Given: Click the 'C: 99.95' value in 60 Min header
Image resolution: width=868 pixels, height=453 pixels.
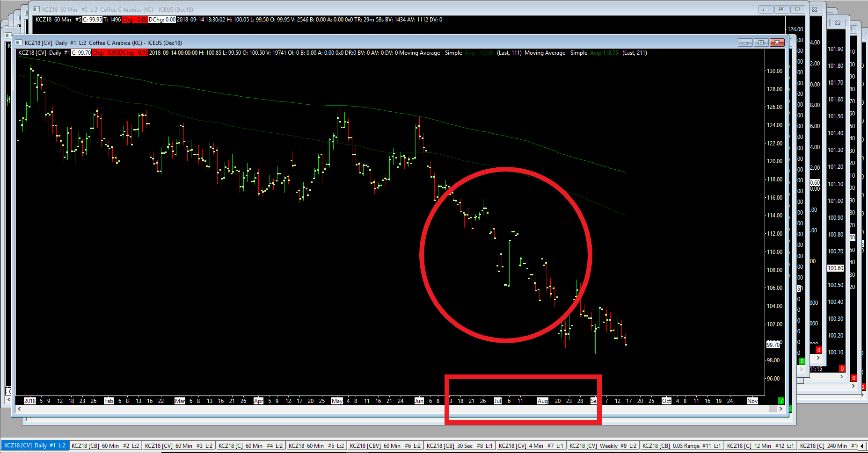Looking at the screenshot, I should coord(93,20).
